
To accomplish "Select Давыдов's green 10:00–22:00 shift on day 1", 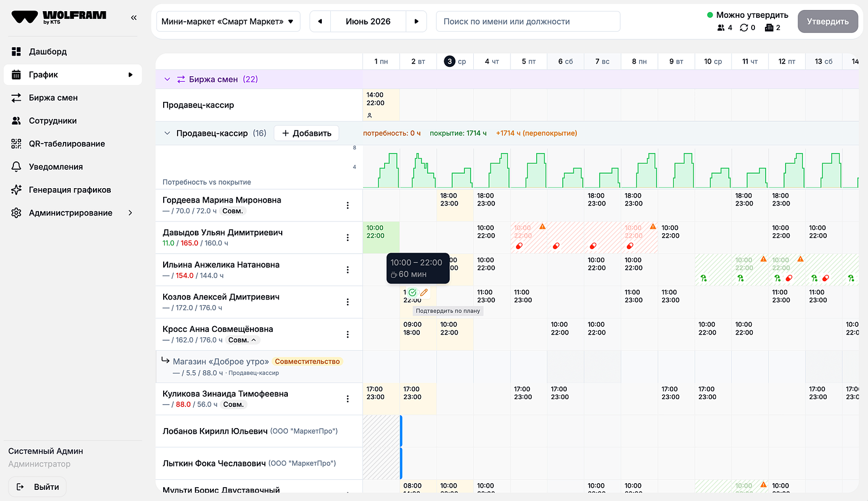I will tap(381, 238).
